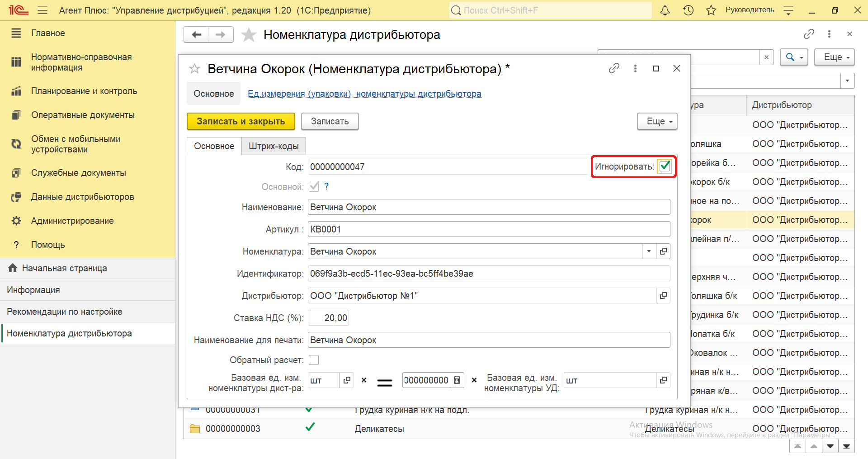The image size is (868, 459).
Task: Open Номенклатура field linked item icon
Action: pos(663,251)
